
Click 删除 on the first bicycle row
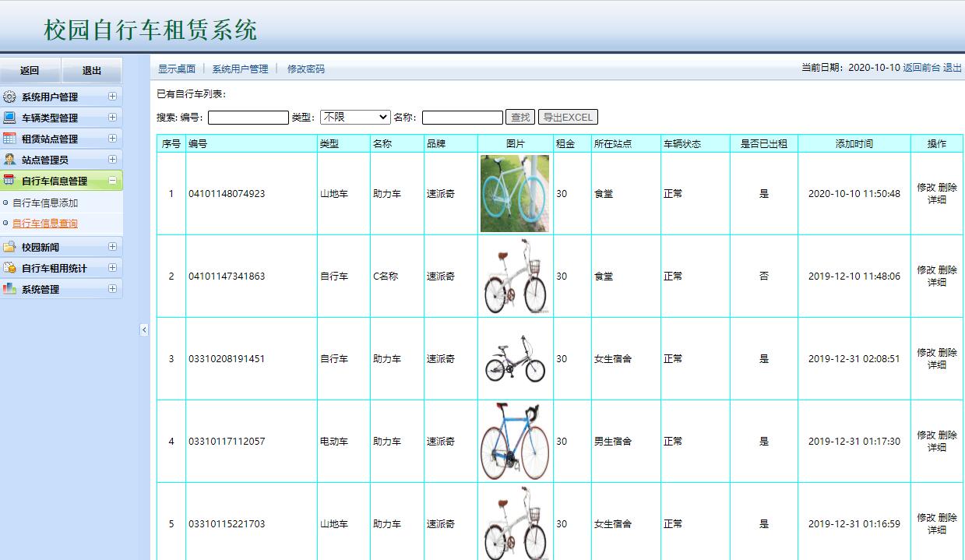tap(947, 188)
